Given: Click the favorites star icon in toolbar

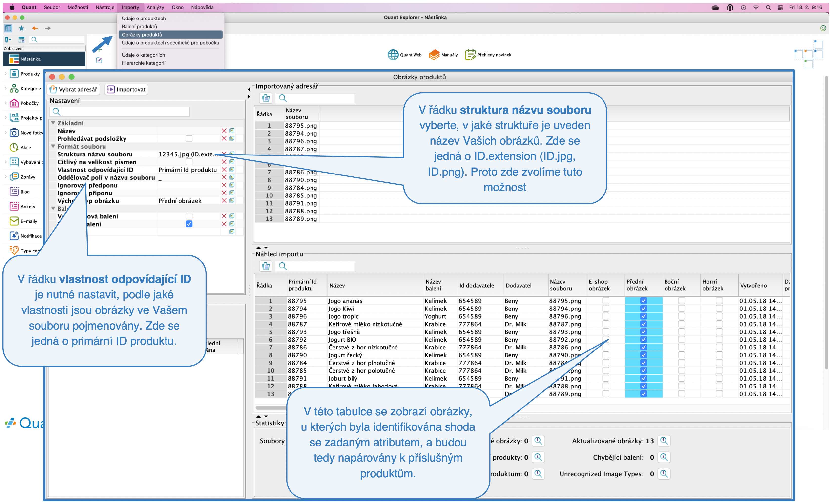Looking at the screenshot, I should tap(21, 28).
